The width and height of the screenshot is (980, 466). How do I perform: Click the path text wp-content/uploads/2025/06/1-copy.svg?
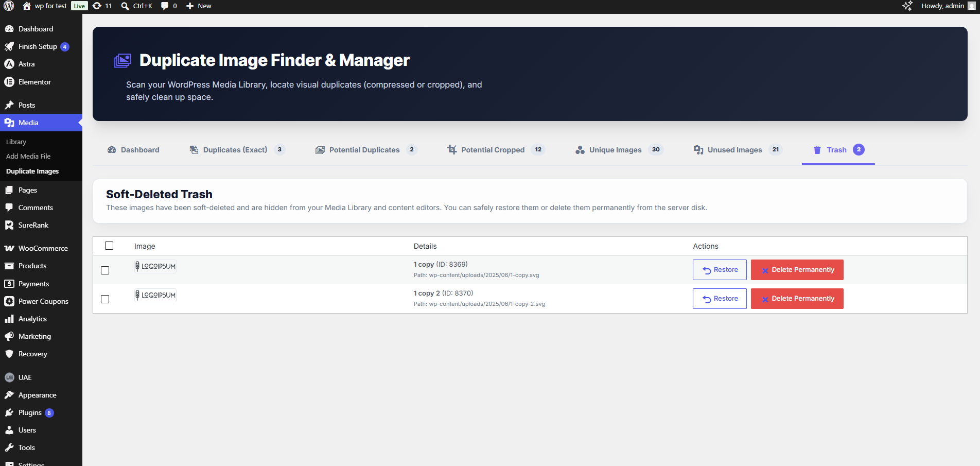(484, 275)
